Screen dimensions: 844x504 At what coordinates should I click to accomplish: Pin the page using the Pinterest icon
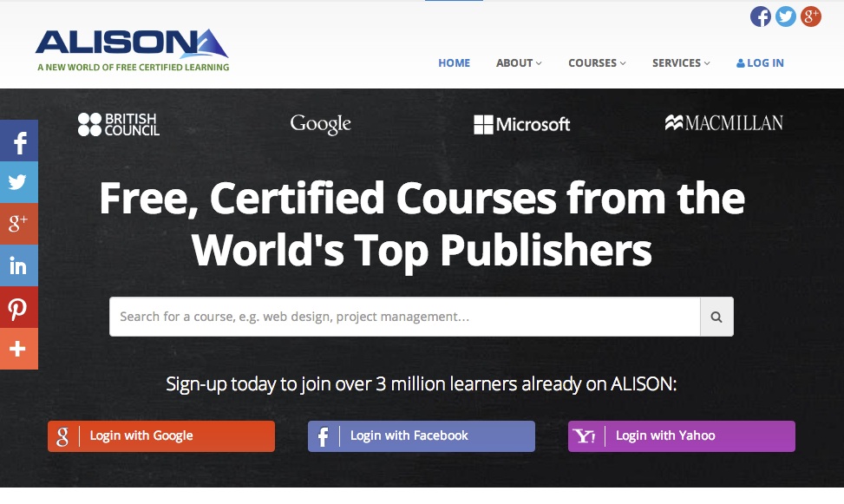18,307
